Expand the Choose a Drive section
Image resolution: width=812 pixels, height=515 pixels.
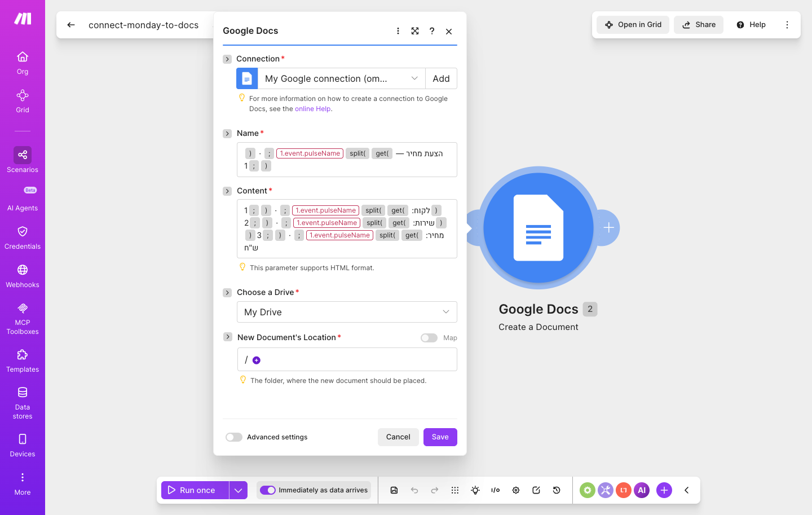point(227,293)
